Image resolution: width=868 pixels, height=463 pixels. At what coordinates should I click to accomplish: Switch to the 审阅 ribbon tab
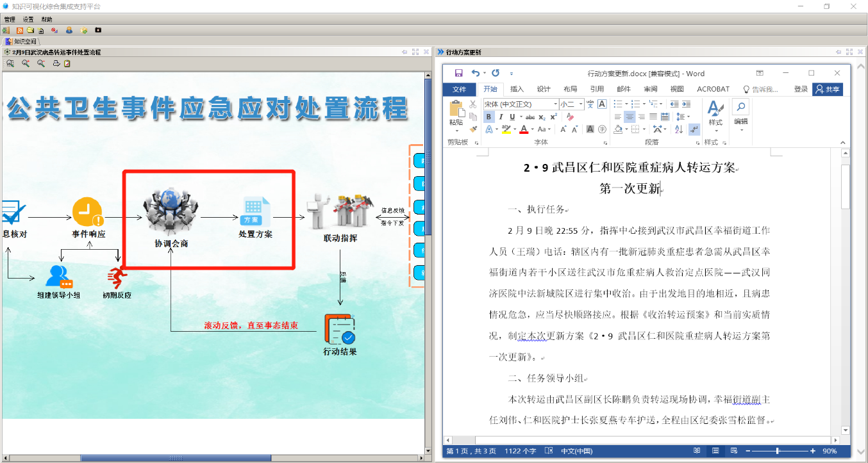(651, 90)
